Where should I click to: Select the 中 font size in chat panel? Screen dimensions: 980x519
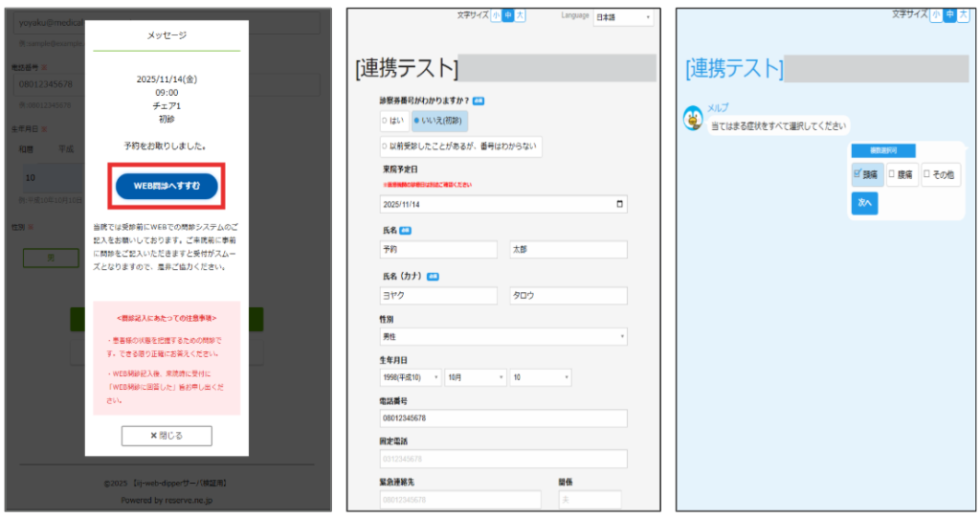pos(948,15)
